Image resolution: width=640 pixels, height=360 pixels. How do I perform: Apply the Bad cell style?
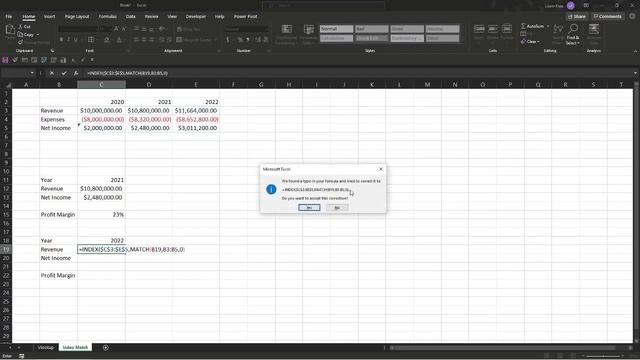[x=371, y=29]
